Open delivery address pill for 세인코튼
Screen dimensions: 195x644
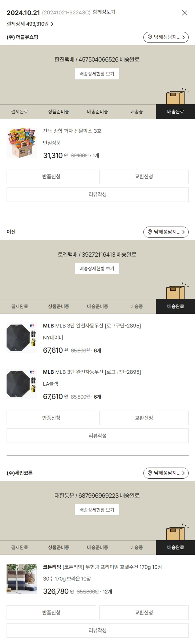[x=166, y=473]
